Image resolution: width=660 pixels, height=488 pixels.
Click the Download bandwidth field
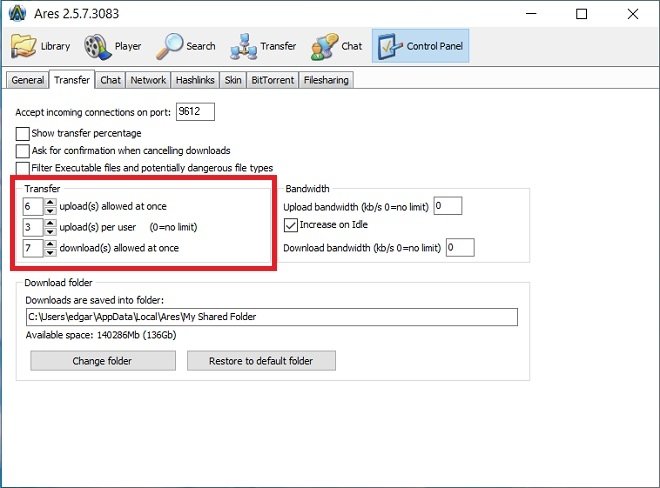(460, 248)
